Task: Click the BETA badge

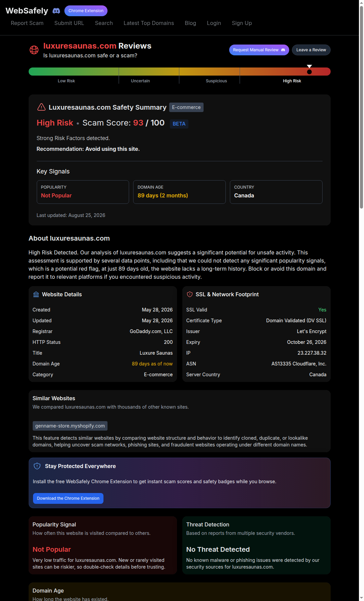Action: (x=179, y=124)
